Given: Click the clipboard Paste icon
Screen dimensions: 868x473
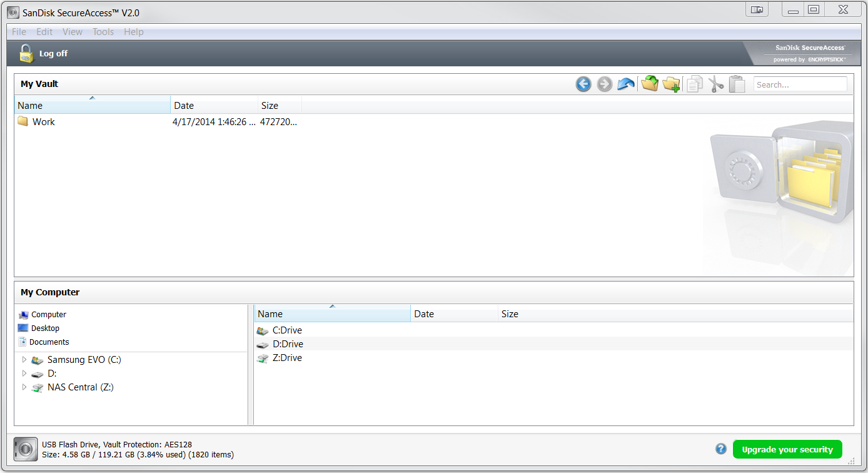Looking at the screenshot, I should [x=737, y=84].
